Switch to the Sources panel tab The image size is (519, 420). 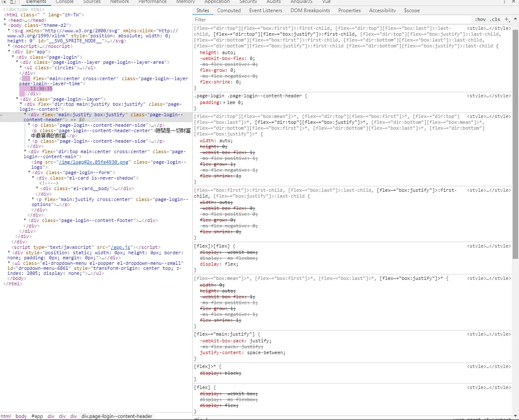click(92, 2)
